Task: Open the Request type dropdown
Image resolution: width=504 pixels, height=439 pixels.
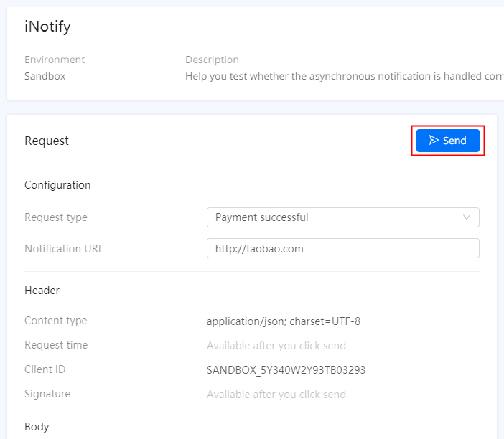Action: click(x=343, y=217)
